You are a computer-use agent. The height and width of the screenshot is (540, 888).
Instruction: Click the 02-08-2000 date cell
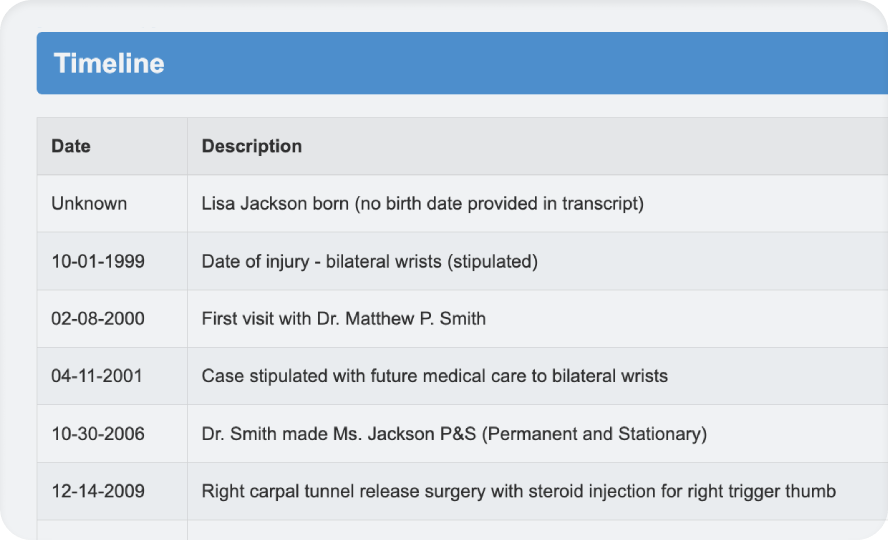(x=98, y=319)
